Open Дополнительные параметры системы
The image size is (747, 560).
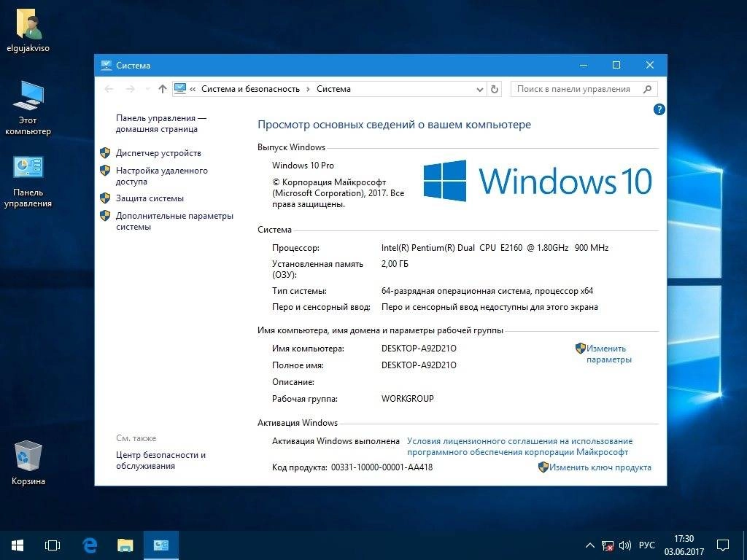click(174, 221)
